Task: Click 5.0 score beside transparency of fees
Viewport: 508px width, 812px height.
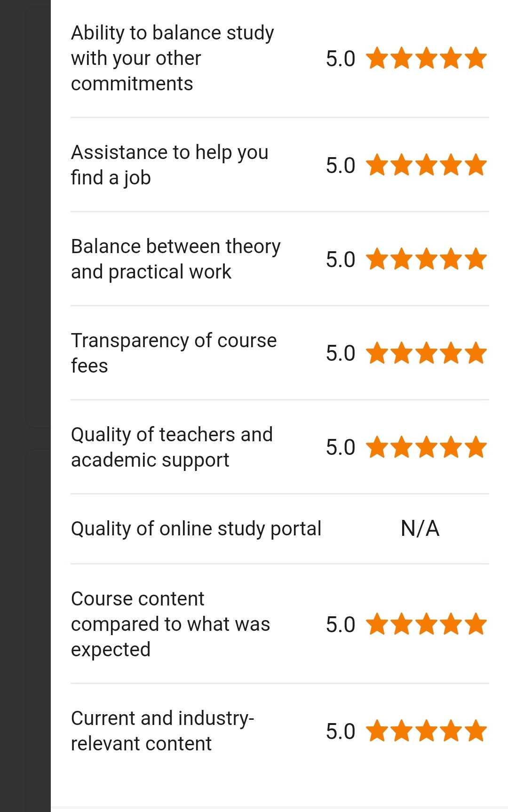Action: coord(340,353)
